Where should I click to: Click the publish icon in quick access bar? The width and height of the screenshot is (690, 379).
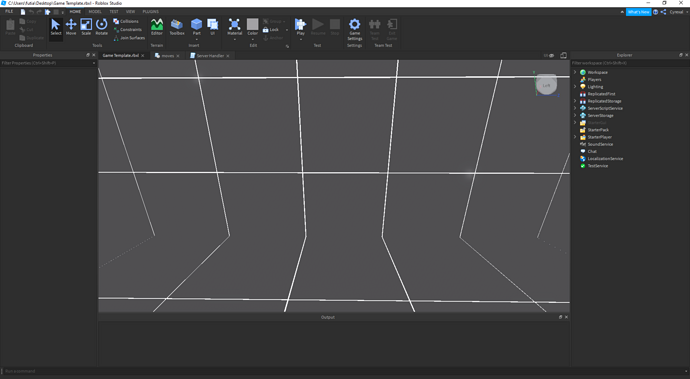click(x=48, y=12)
